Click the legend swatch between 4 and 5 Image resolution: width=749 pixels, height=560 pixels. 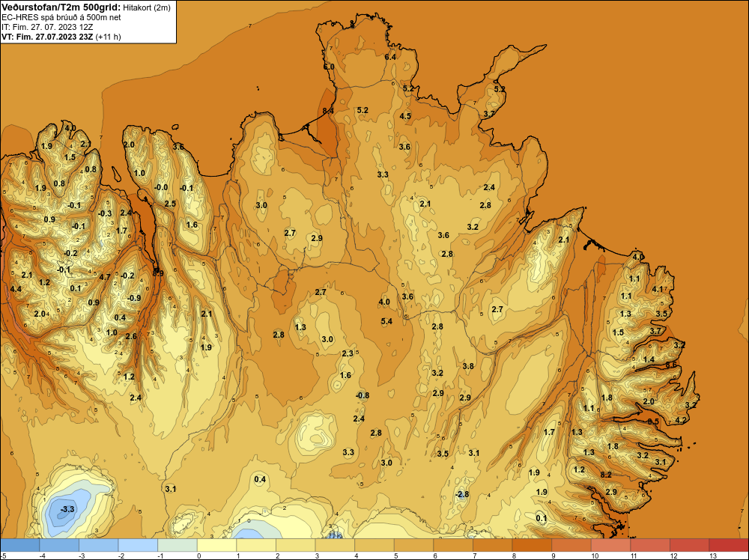pyautogui.click(x=374, y=545)
